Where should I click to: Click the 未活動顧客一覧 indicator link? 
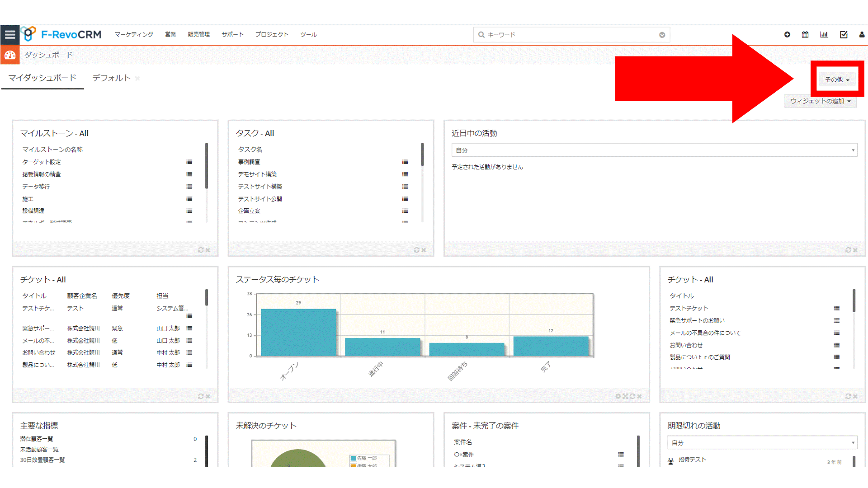(39, 450)
